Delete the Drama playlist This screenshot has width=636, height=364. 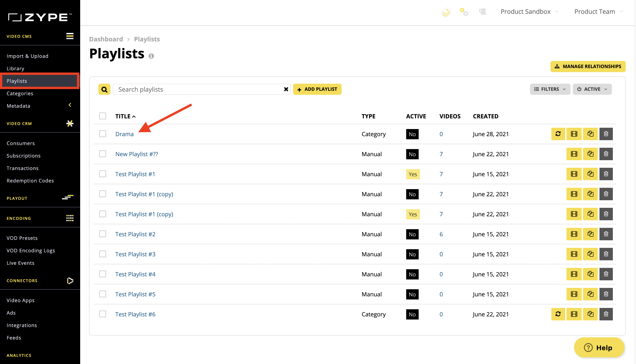pos(606,134)
